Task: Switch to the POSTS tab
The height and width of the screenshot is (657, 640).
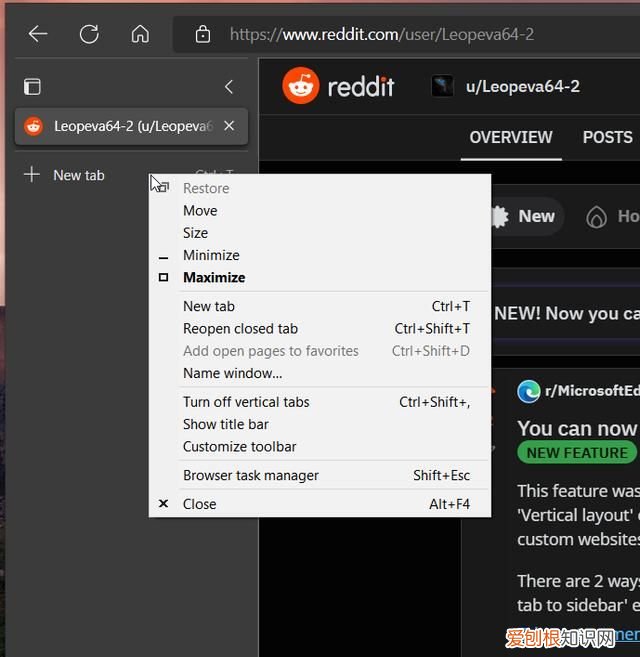Action: pyautogui.click(x=607, y=137)
